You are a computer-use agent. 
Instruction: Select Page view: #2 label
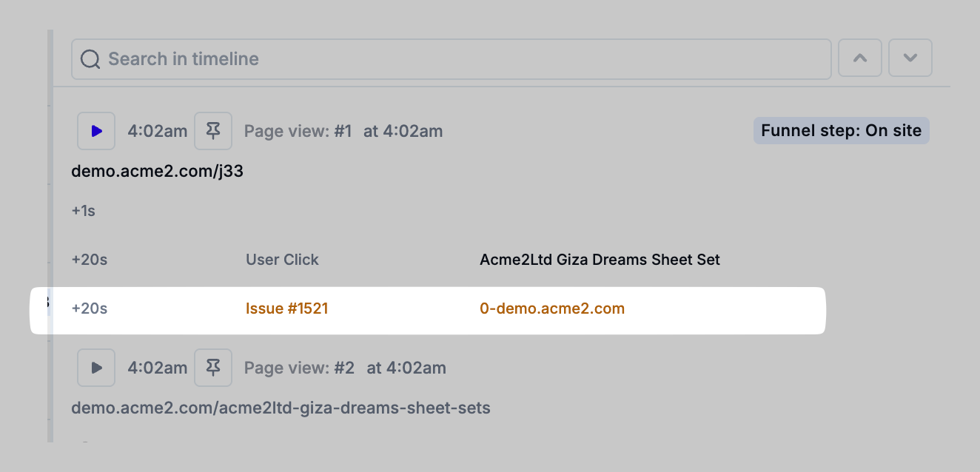click(299, 368)
